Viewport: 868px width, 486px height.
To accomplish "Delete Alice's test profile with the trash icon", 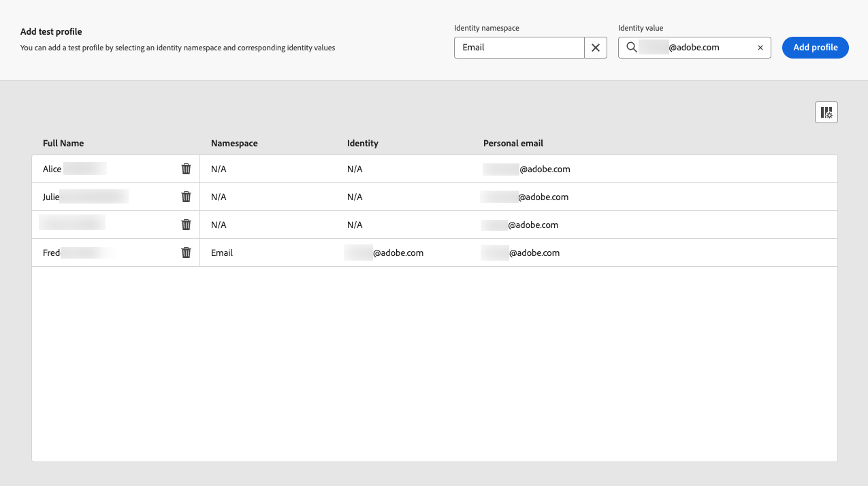I will tap(186, 169).
